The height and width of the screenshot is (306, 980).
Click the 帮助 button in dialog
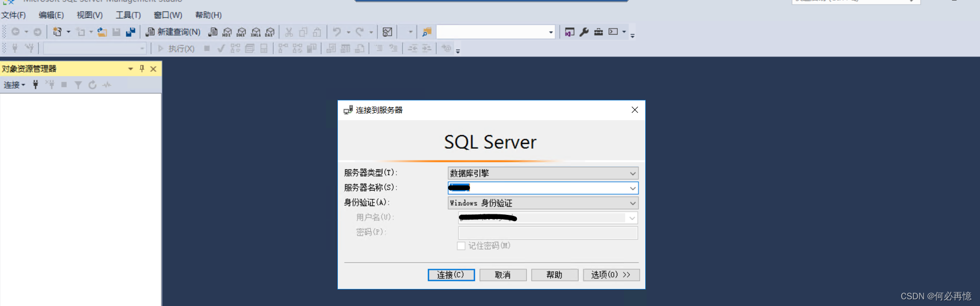click(x=555, y=275)
